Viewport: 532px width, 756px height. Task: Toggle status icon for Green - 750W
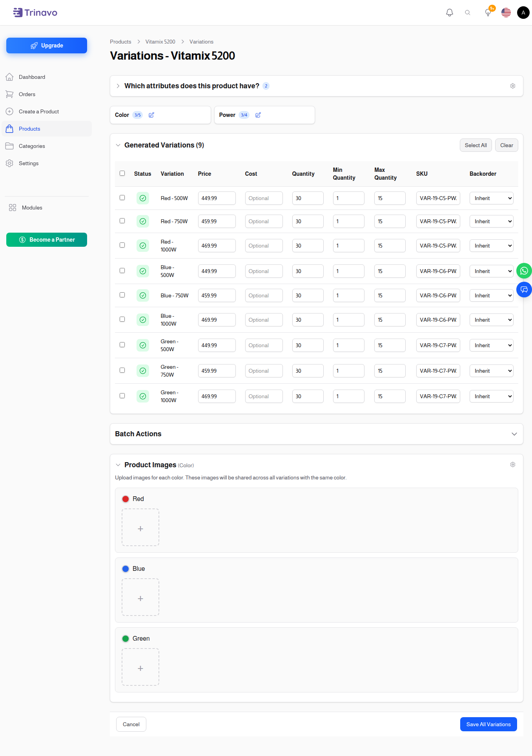tap(143, 371)
